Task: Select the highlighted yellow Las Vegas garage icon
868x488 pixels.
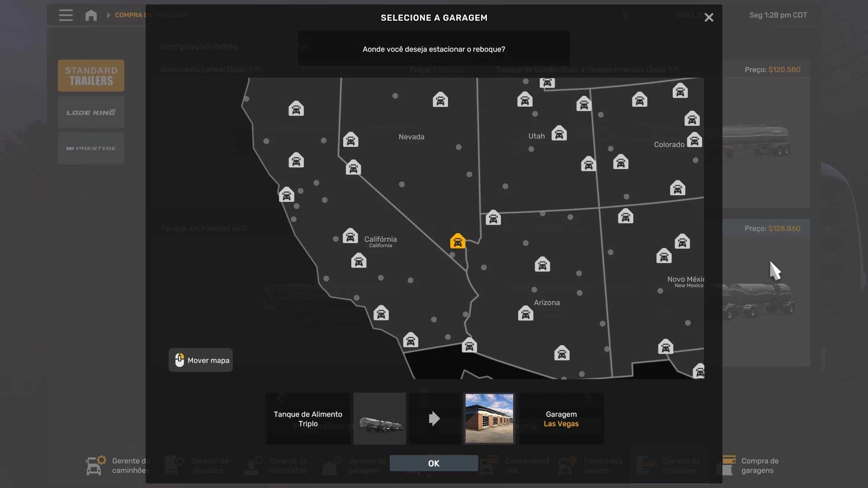Action: [458, 241]
